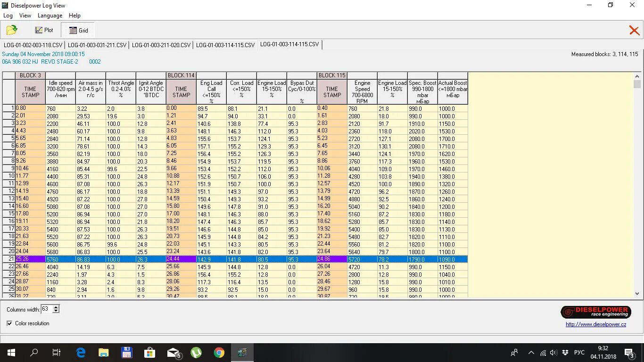The image size is (644, 362).
Task: Click cell 1710.0 in Actual Boost column
Action: [x=453, y=146]
